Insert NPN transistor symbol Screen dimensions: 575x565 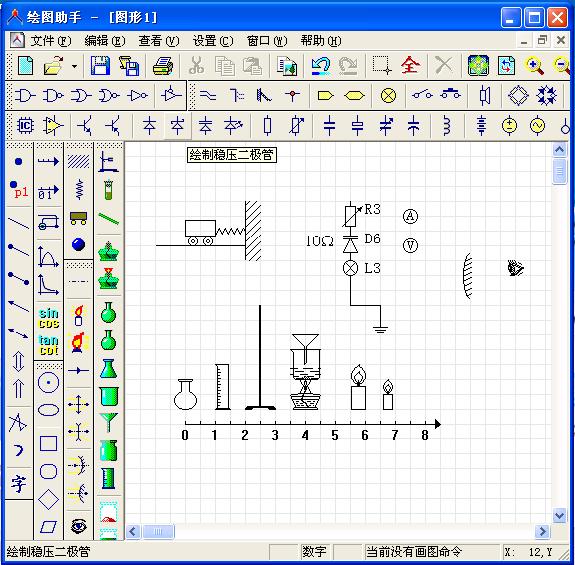click(x=84, y=126)
